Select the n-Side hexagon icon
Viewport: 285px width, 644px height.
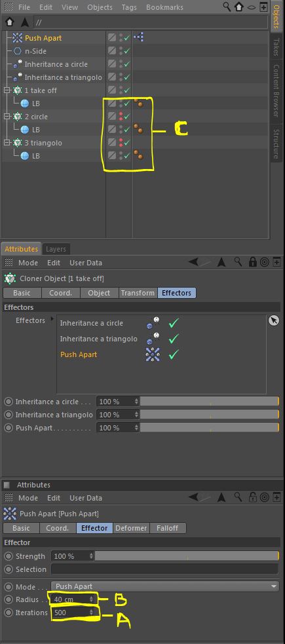click(17, 51)
